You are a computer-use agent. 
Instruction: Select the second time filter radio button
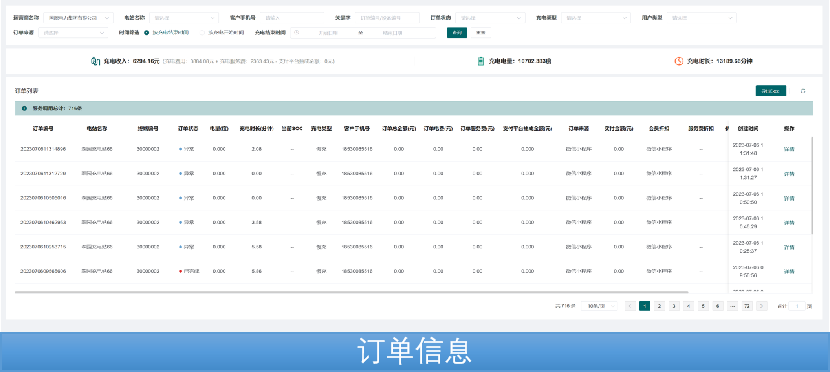[202, 33]
